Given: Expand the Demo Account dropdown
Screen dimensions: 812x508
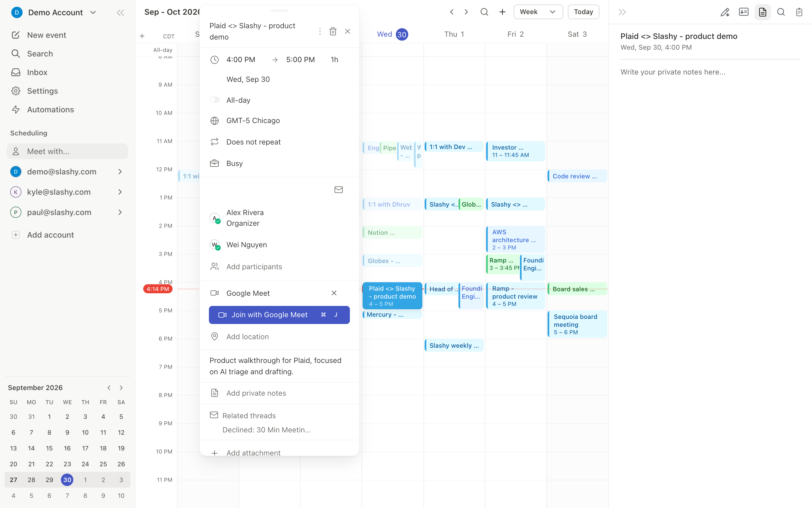Looking at the screenshot, I should click(x=93, y=13).
